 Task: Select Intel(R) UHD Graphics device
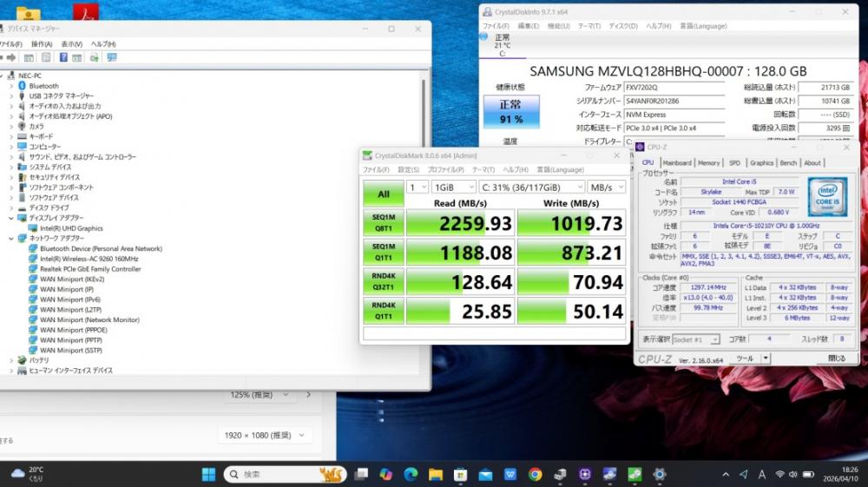71,228
